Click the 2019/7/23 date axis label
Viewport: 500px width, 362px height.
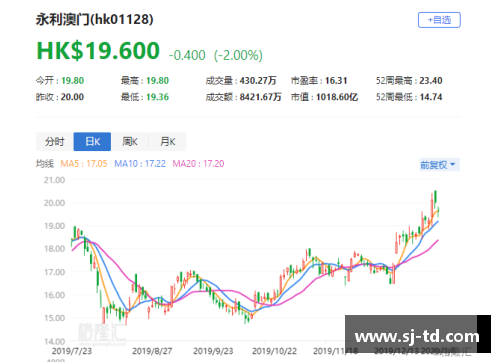click(x=72, y=351)
